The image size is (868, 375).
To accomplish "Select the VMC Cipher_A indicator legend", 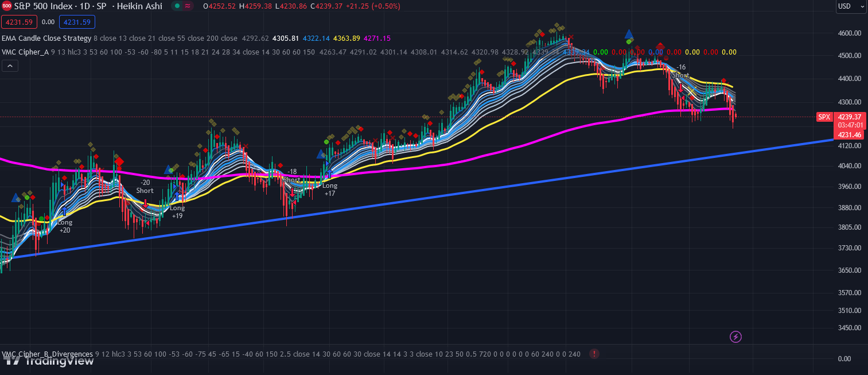I will coord(25,52).
